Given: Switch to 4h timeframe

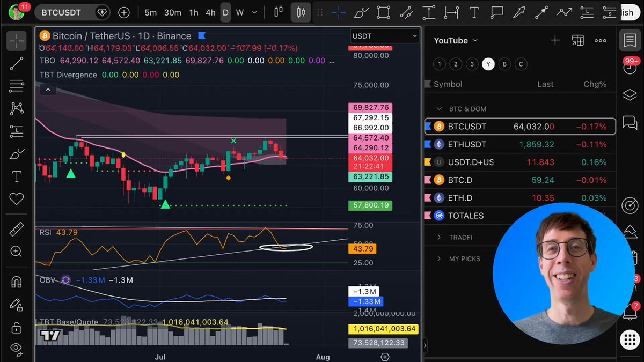Looking at the screenshot, I should [210, 12].
